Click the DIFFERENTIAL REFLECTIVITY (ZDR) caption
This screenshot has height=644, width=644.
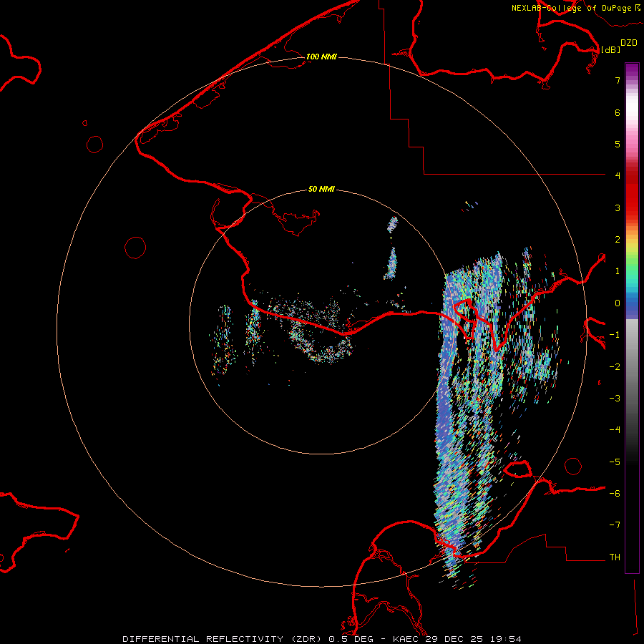tap(223, 639)
